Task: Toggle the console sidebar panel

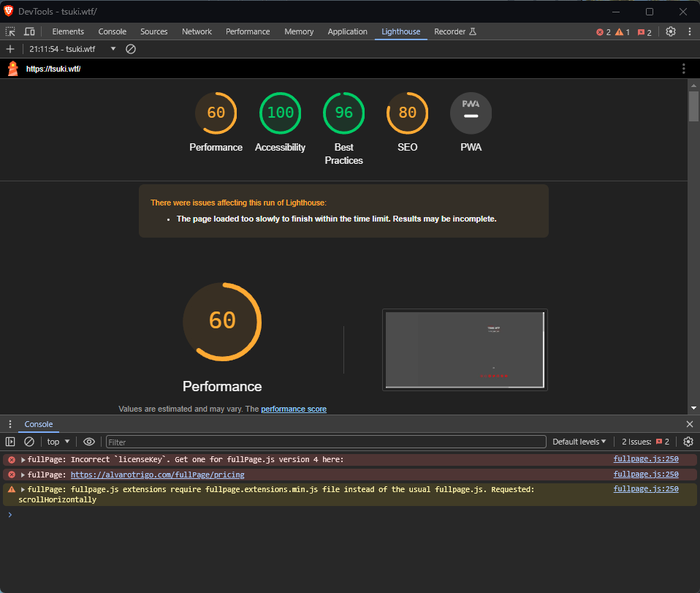Action: [10, 442]
